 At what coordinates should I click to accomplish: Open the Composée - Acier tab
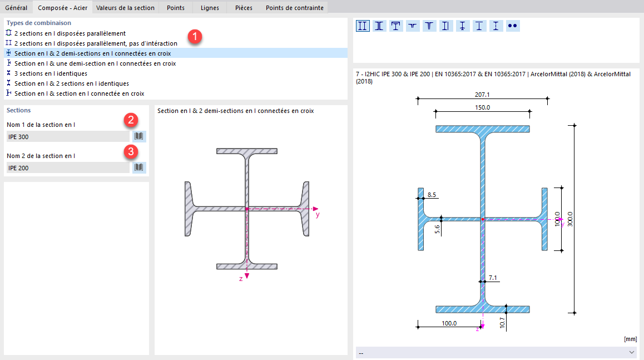pos(62,7)
